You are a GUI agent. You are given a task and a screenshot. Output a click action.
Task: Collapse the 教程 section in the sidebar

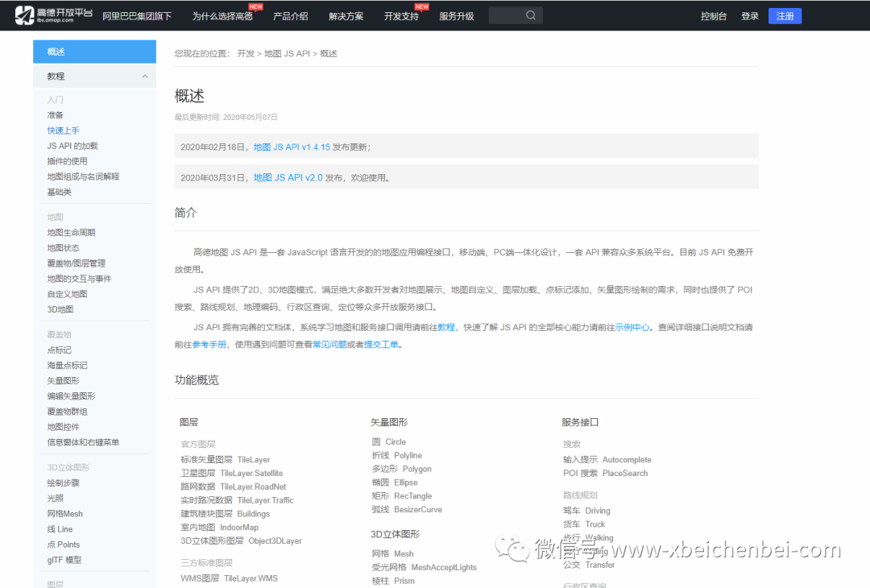point(143,76)
